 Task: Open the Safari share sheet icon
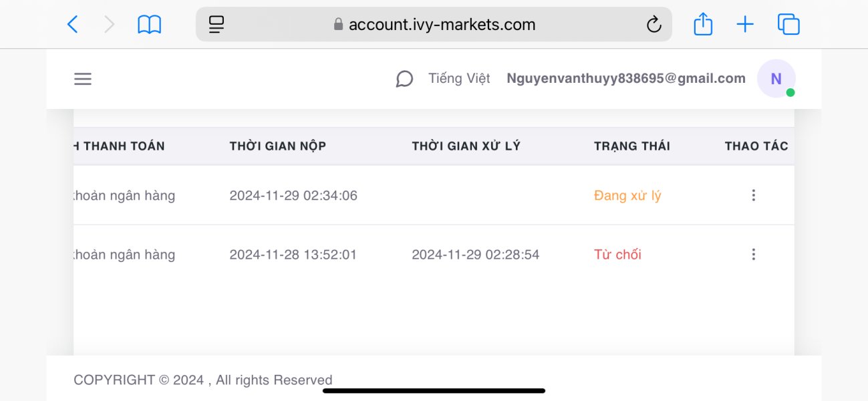pyautogui.click(x=703, y=24)
